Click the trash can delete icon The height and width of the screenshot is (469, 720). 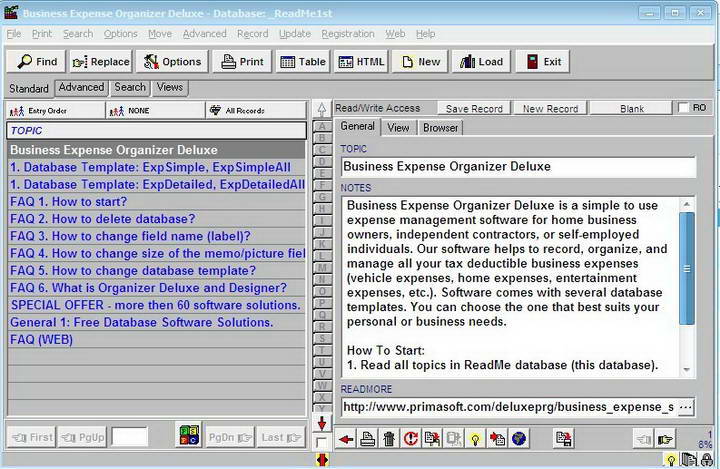(389, 439)
